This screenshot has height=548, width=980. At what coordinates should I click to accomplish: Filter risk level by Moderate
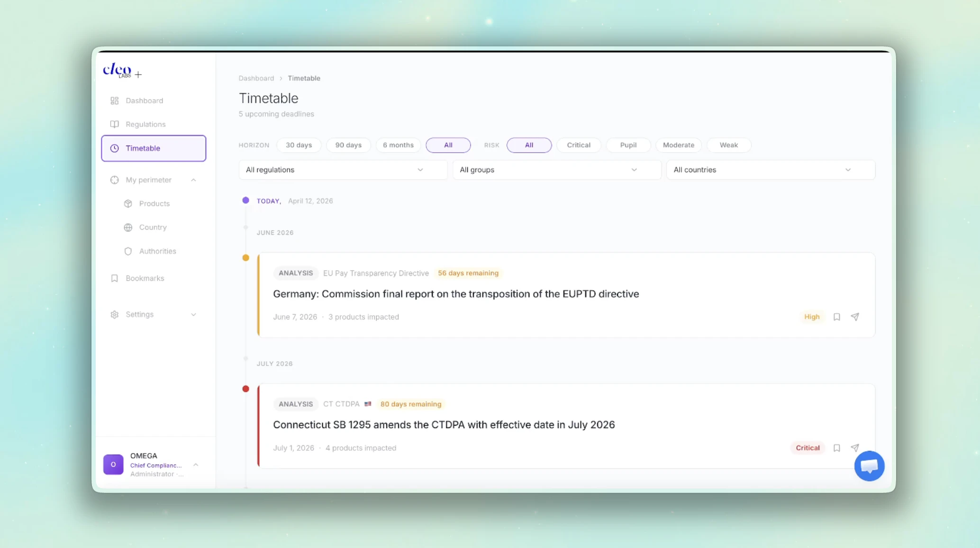(678, 145)
